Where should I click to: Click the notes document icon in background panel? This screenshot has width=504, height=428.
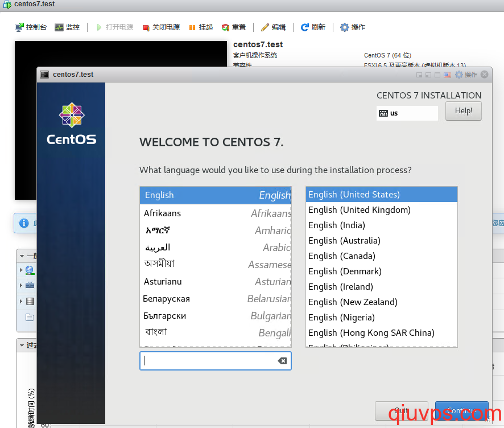pyautogui.click(x=30, y=318)
